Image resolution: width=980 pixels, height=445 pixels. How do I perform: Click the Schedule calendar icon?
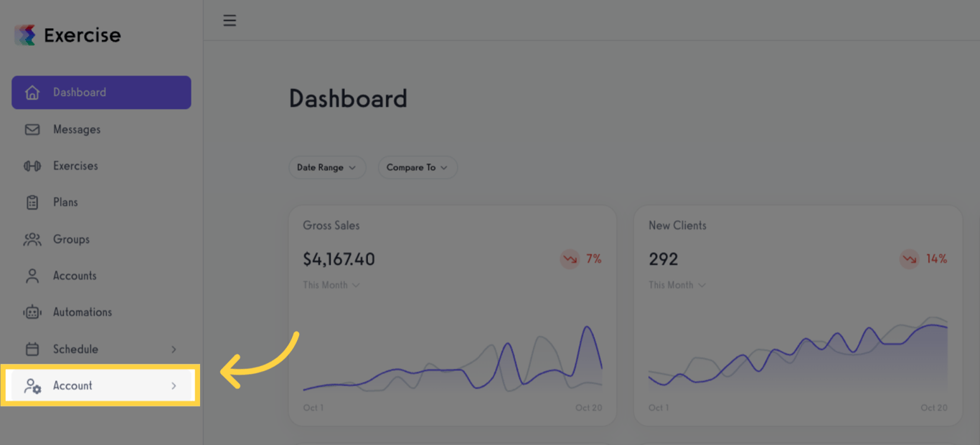(32, 350)
